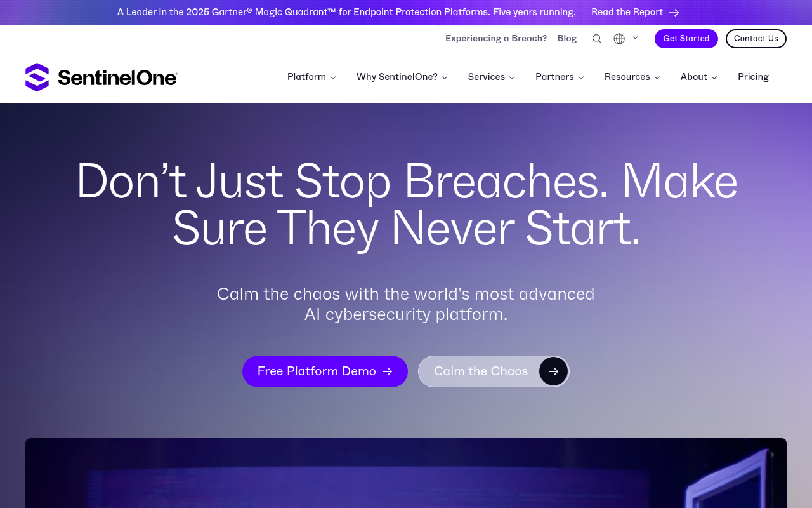Go to the Pricing page

point(753,77)
